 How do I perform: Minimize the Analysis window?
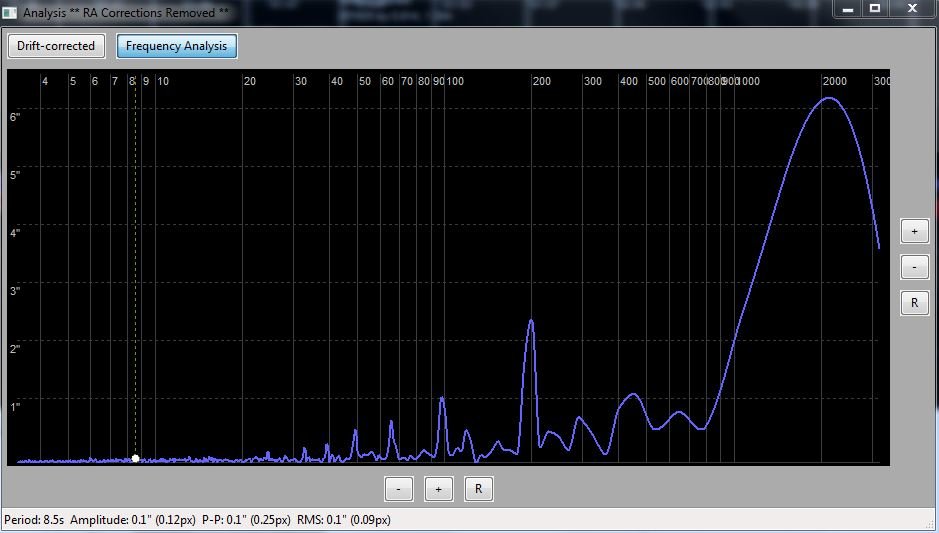coord(848,8)
